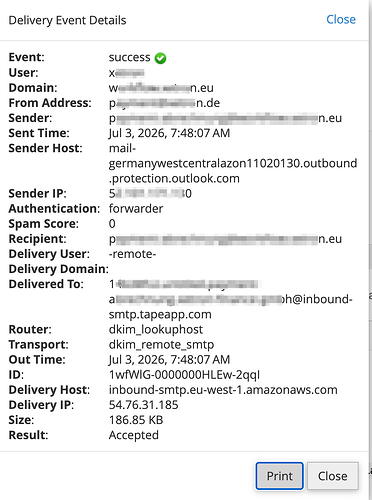Click the Delivery Event Details title
Viewport: 372px width, 500px height.
pyautogui.click(x=67, y=20)
